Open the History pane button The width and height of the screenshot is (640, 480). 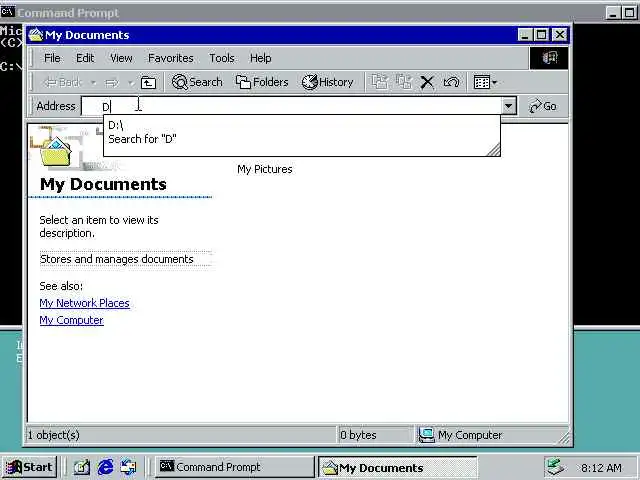327,82
